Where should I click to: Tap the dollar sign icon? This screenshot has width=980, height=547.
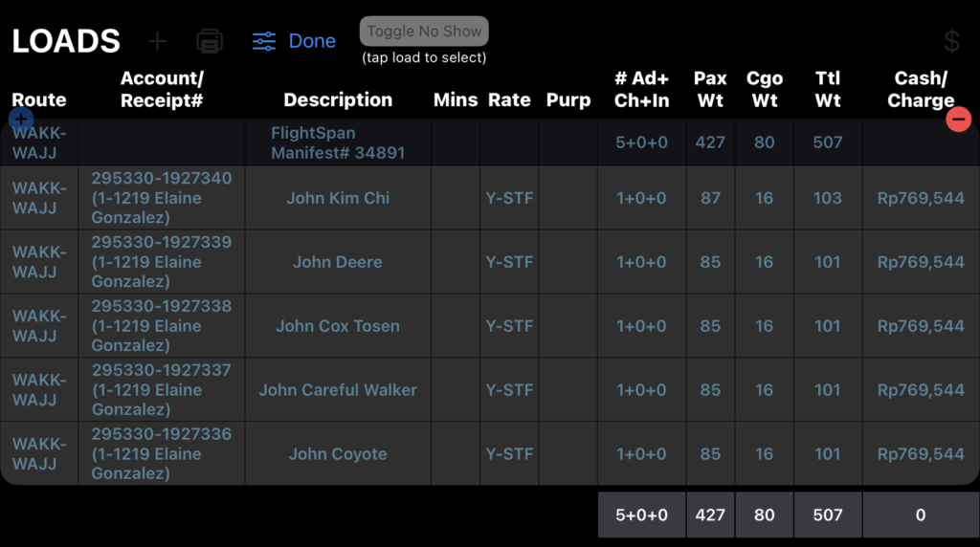click(x=951, y=41)
